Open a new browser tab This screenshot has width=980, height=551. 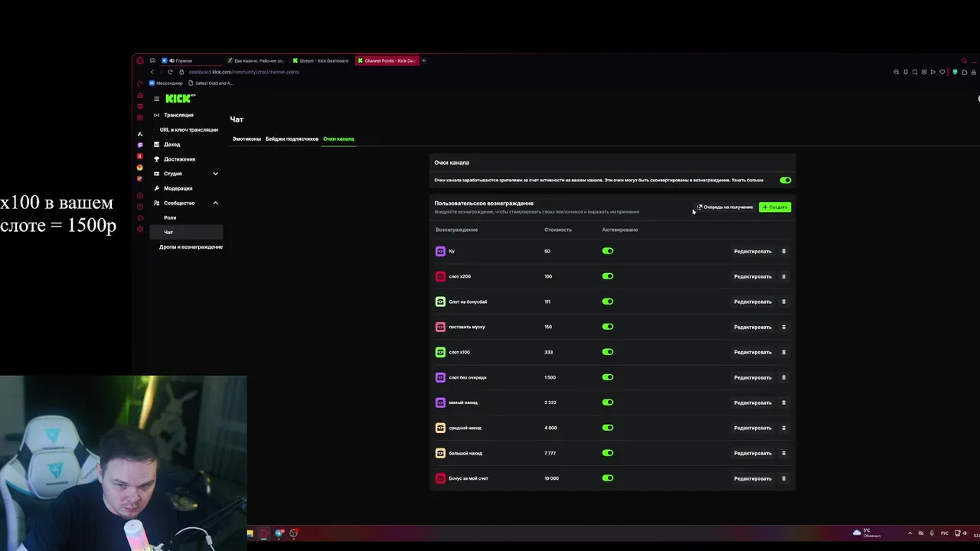click(x=423, y=60)
